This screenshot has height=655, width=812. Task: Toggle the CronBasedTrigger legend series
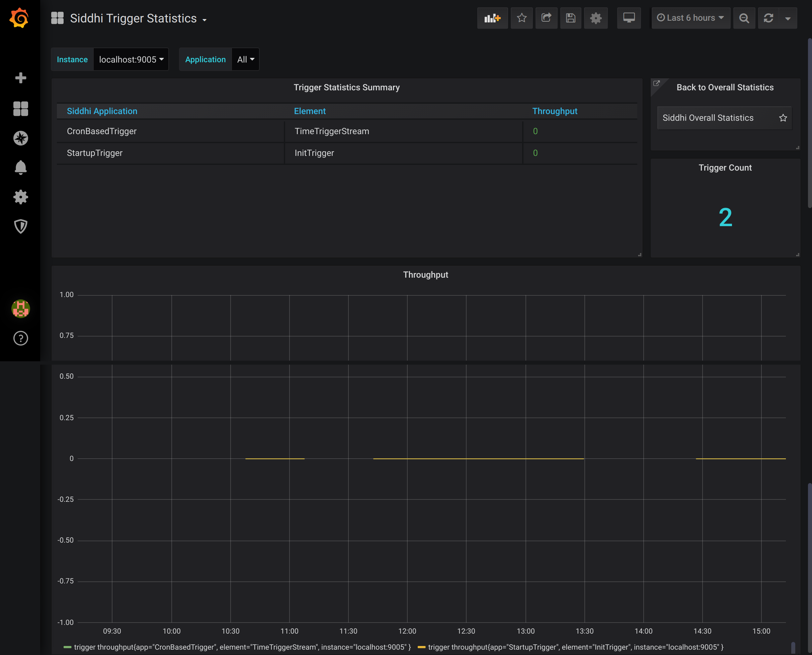(242, 647)
